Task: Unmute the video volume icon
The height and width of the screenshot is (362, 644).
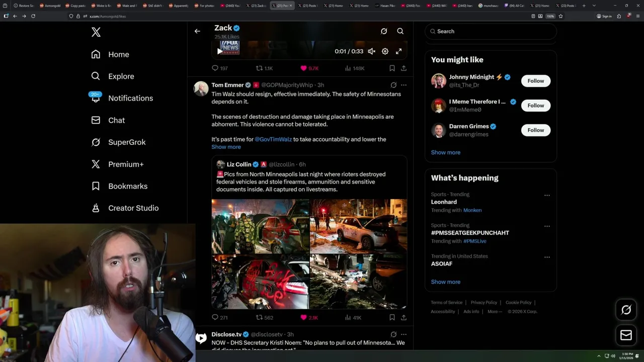Action: pos(371,51)
